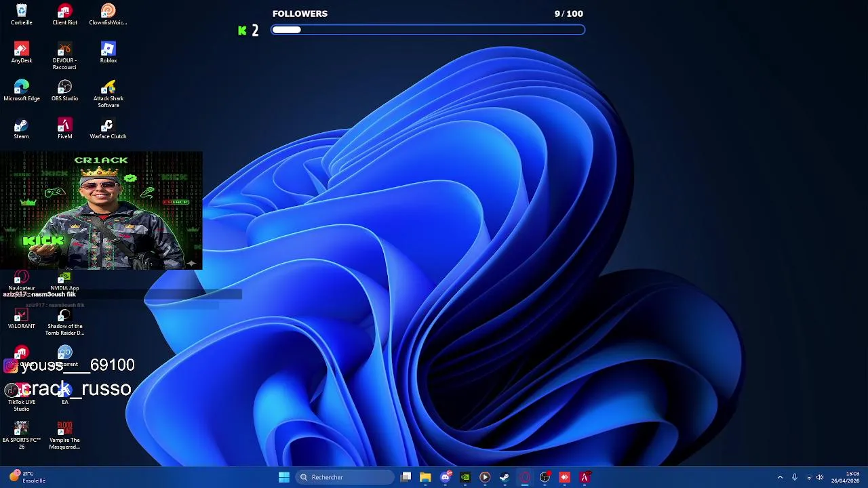
Task: Select the Shadow of the Tomb Raider icon
Action: point(64,322)
